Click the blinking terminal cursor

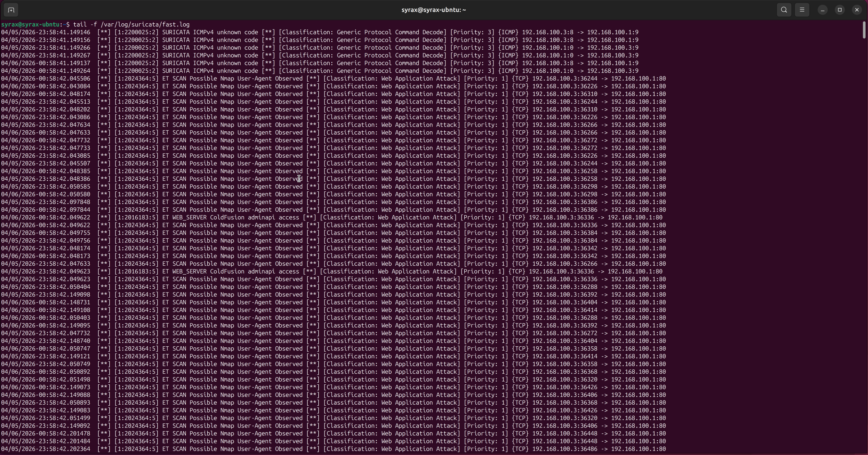click(299, 178)
